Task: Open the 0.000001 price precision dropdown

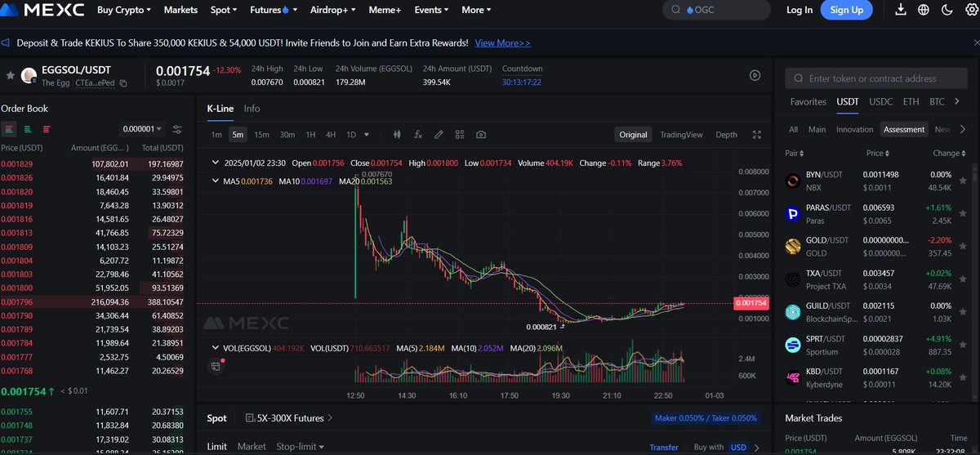Action: 143,129
